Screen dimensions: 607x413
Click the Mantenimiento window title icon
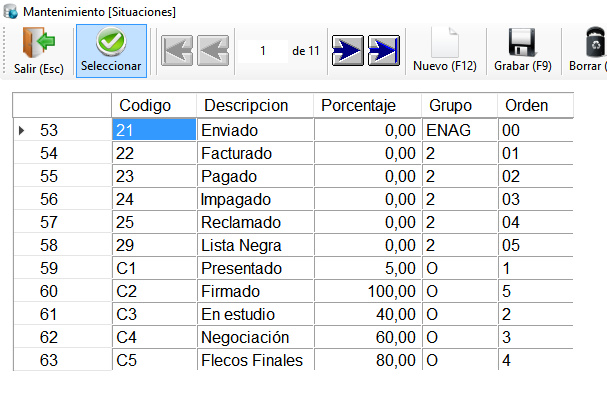pos(10,12)
